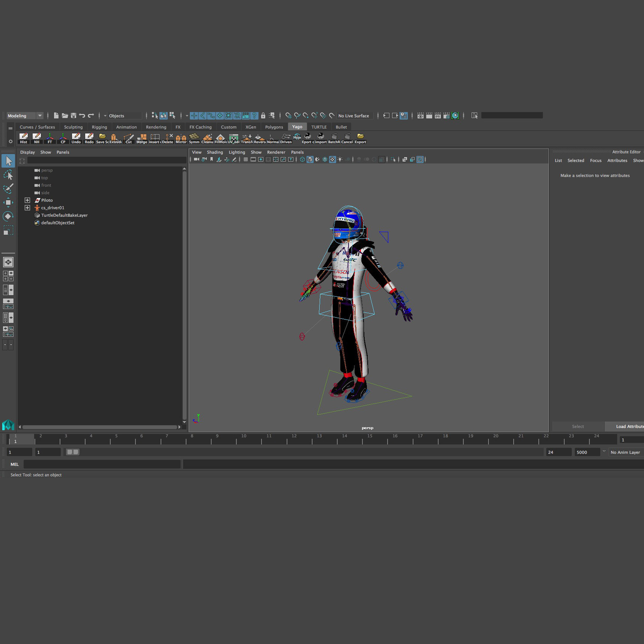Switch to the Rigging shelf tab

tap(99, 127)
